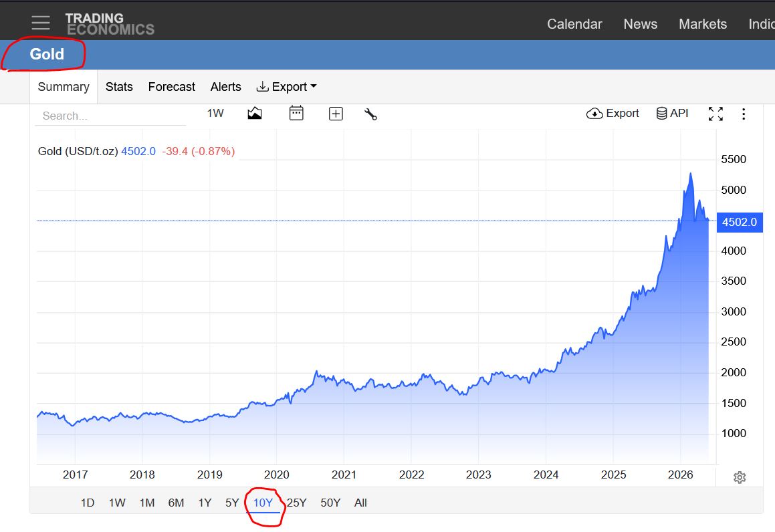Select the 1M time range
Image resolution: width=775 pixels, height=532 pixels.
(147, 503)
